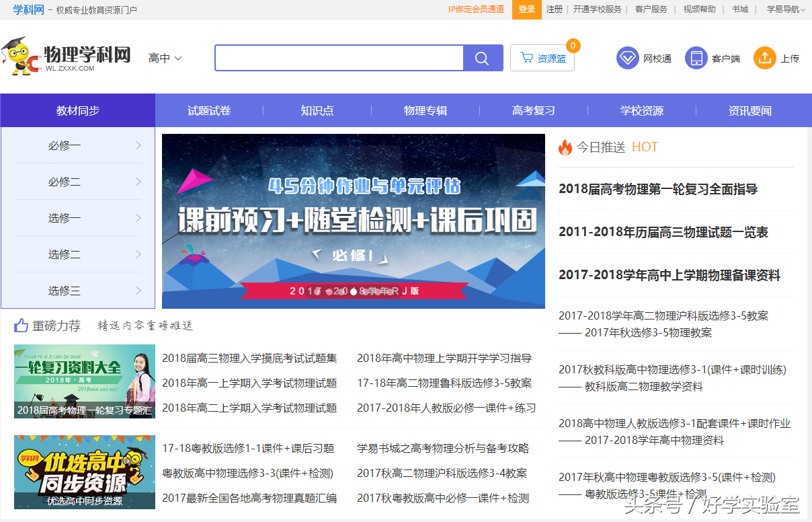Click the orange 上传 upload icon

tap(764, 59)
